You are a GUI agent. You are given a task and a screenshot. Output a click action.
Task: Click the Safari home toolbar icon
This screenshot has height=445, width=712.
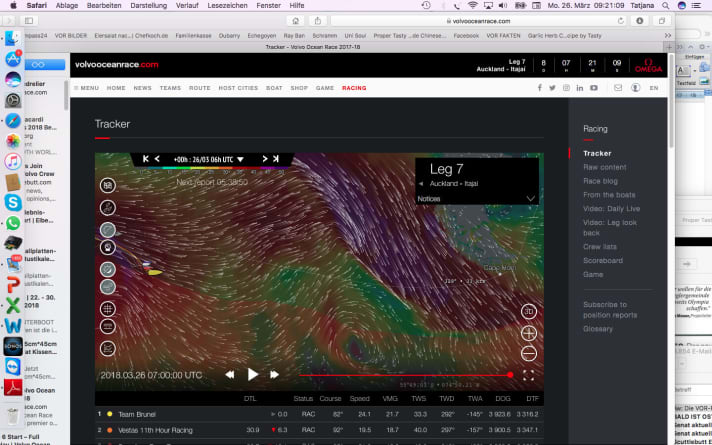pos(295,21)
